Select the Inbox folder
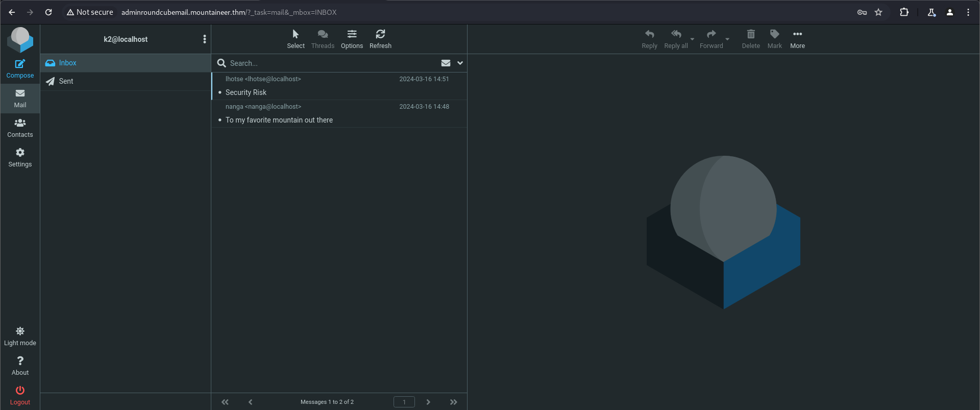980x410 pixels. point(67,63)
